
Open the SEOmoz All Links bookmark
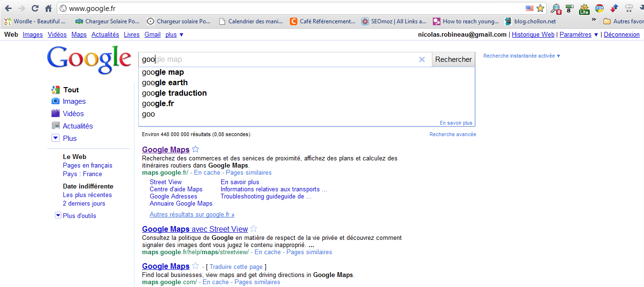coord(394,21)
